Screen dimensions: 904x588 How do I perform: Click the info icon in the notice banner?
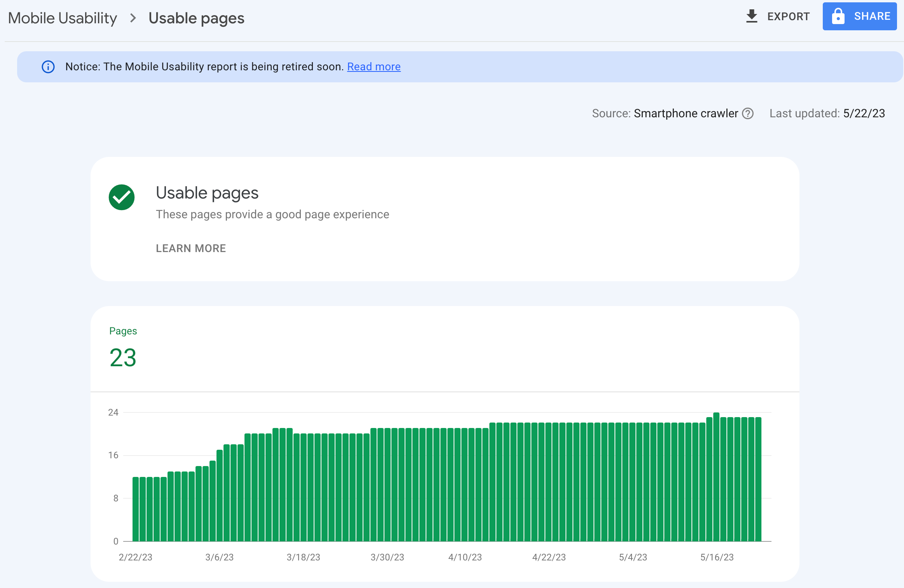tap(48, 67)
